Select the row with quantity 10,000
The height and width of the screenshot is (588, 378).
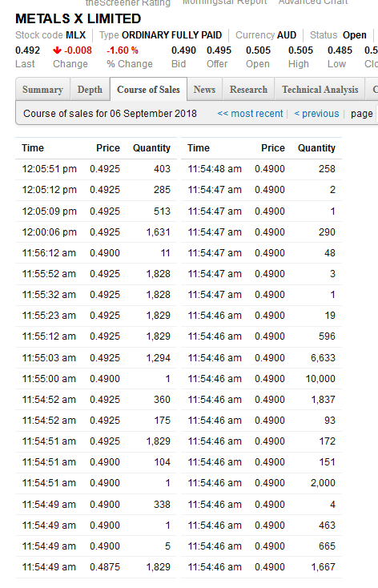261,379
